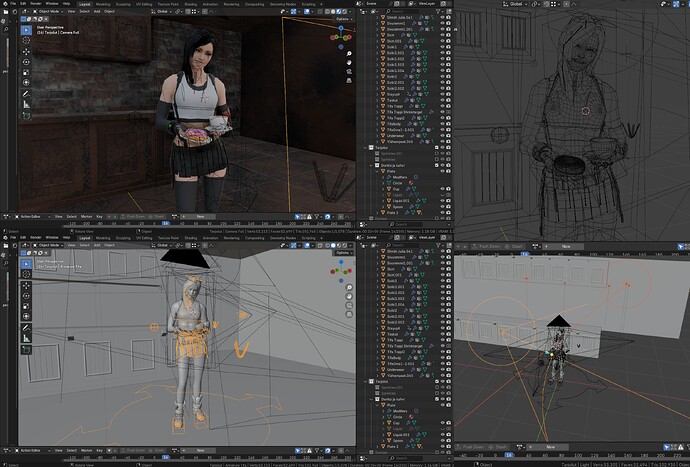
Task: Click the New action button below top viewport
Action: coord(200,217)
